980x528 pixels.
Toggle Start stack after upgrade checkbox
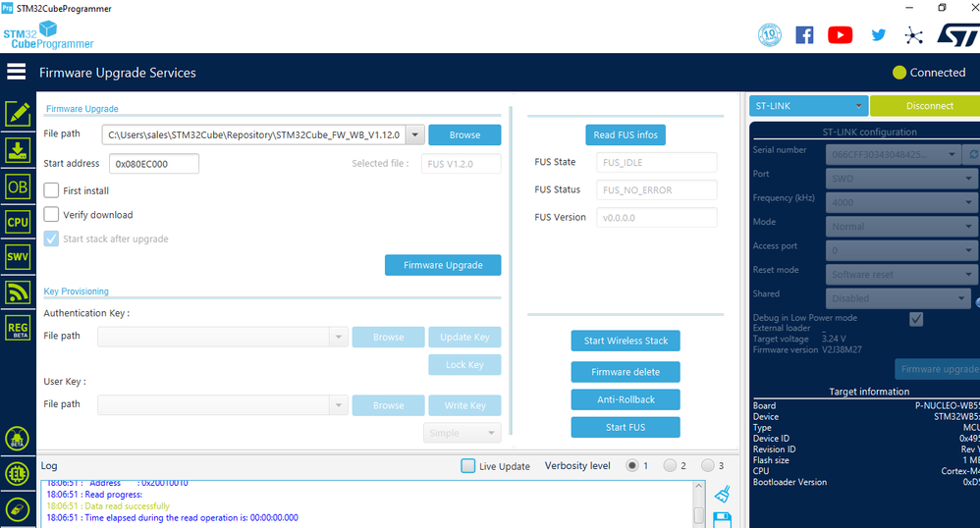51,238
